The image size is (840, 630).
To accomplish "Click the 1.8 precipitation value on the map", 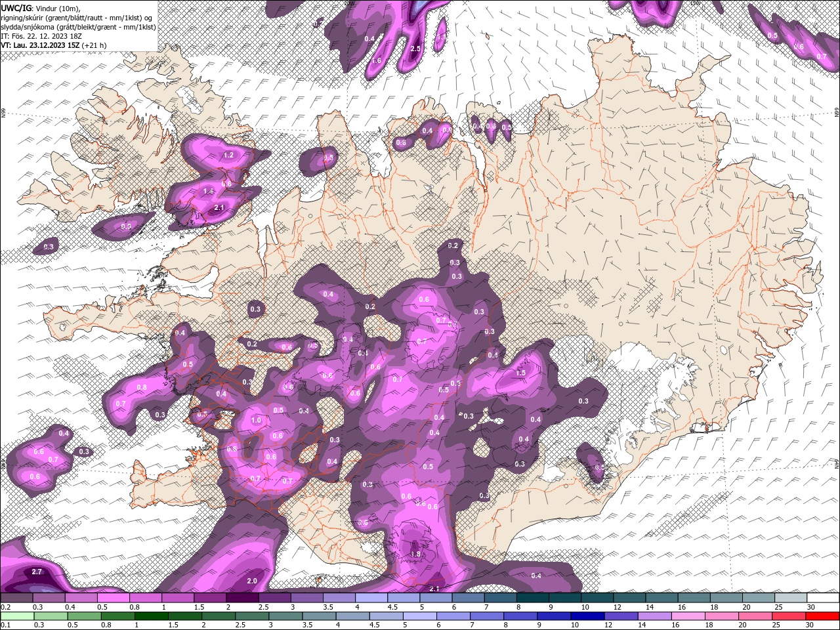I will (x=415, y=554).
